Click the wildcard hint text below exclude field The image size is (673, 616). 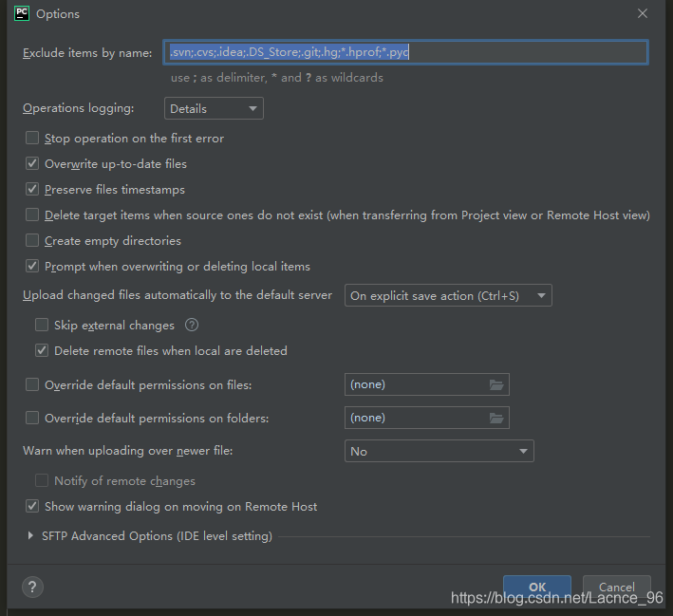click(x=277, y=78)
